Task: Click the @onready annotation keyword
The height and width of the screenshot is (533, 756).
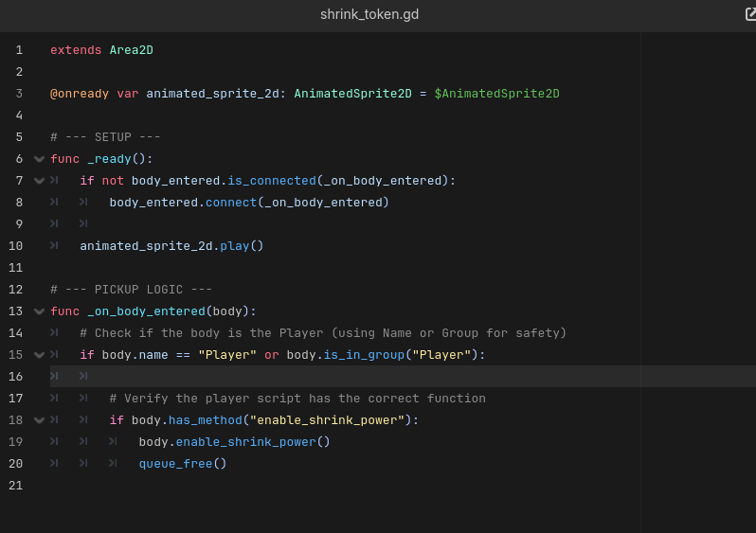Action: click(x=80, y=94)
